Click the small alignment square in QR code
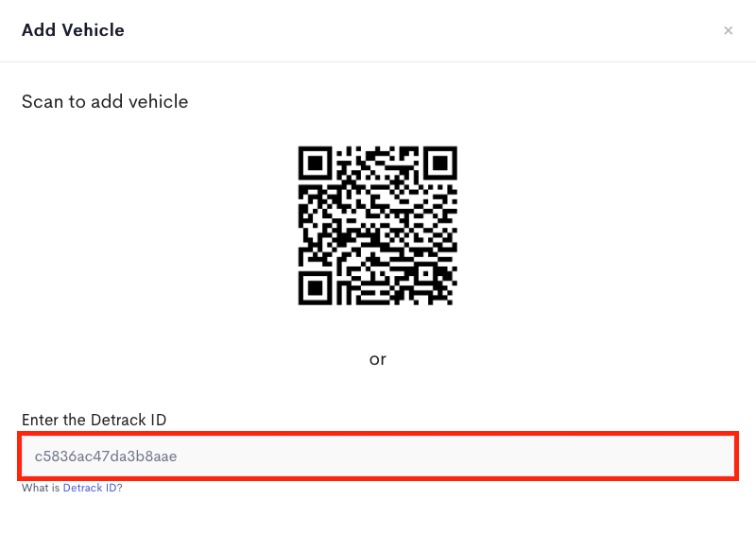This screenshot has width=756, height=534. click(x=426, y=273)
